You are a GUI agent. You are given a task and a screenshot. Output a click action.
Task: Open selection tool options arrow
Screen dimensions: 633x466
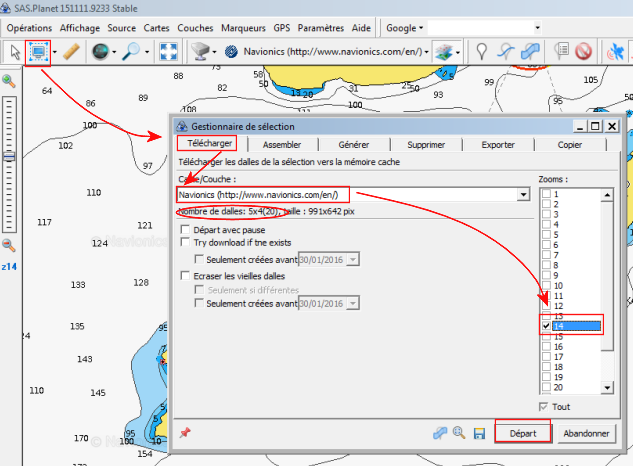pyautogui.click(x=54, y=52)
